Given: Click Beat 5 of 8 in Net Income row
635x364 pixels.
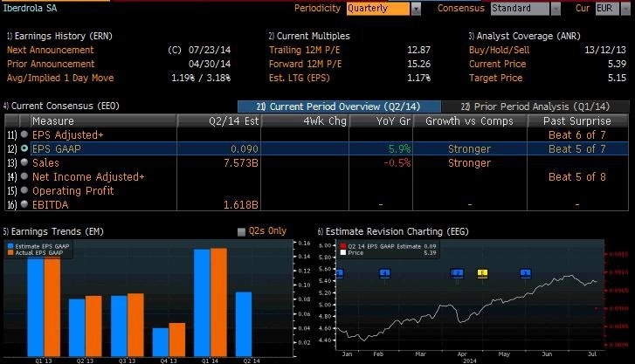Looking at the screenshot, I should [577, 176].
